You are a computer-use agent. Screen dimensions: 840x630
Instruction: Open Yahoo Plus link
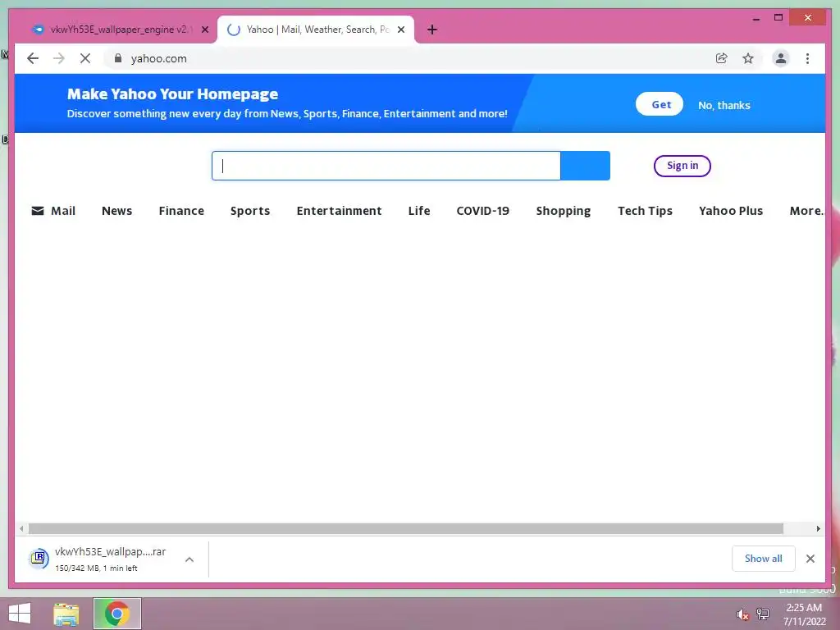click(x=731, y=211)
